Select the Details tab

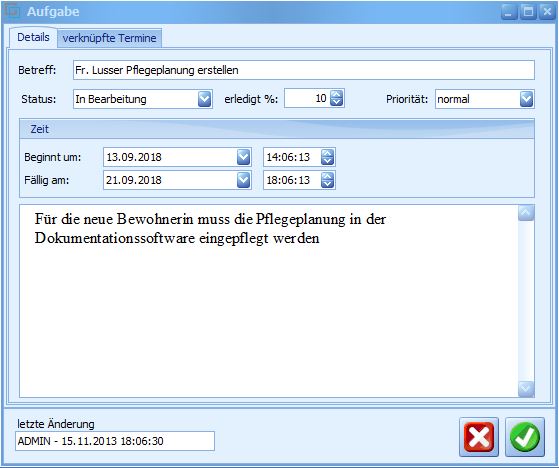[33, 37]
